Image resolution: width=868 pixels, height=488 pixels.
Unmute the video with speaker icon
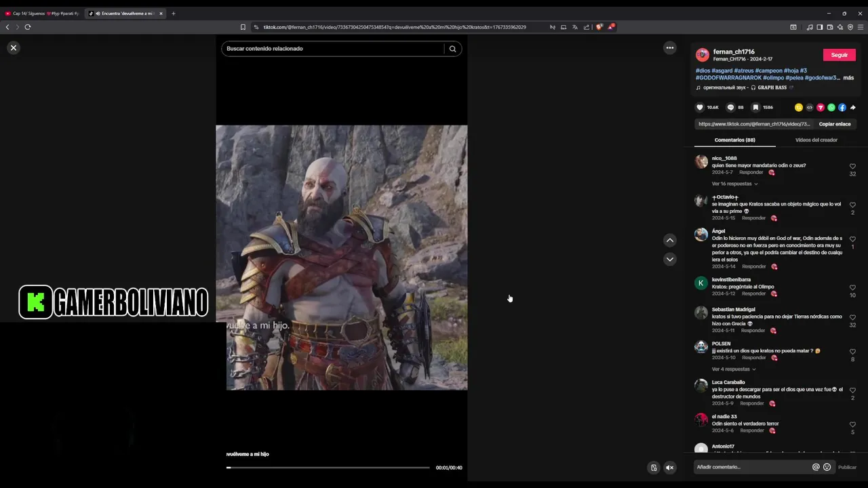[x=670, y=467]
